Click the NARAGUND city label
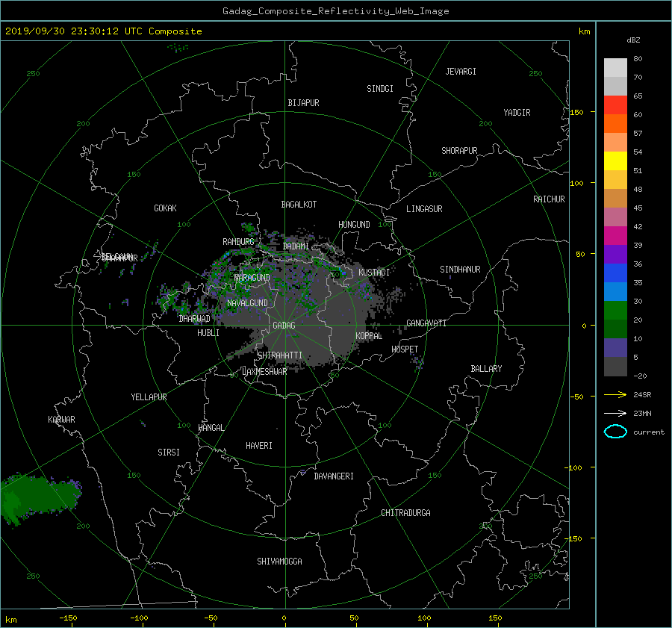The height and width of the screenshot is (628, 672). (x=252, y=278)
